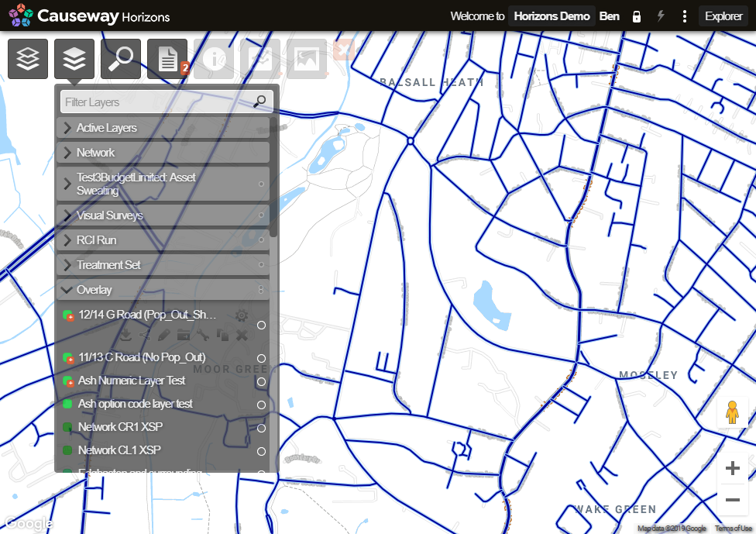Click the Explorer button
The image size is (756, 534).
tap(723, 16)
